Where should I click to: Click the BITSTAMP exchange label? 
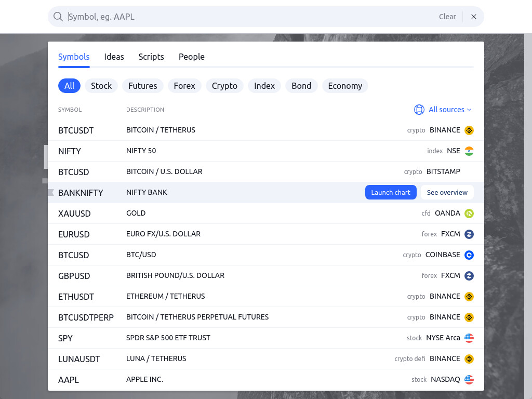[x=443, y=171]
